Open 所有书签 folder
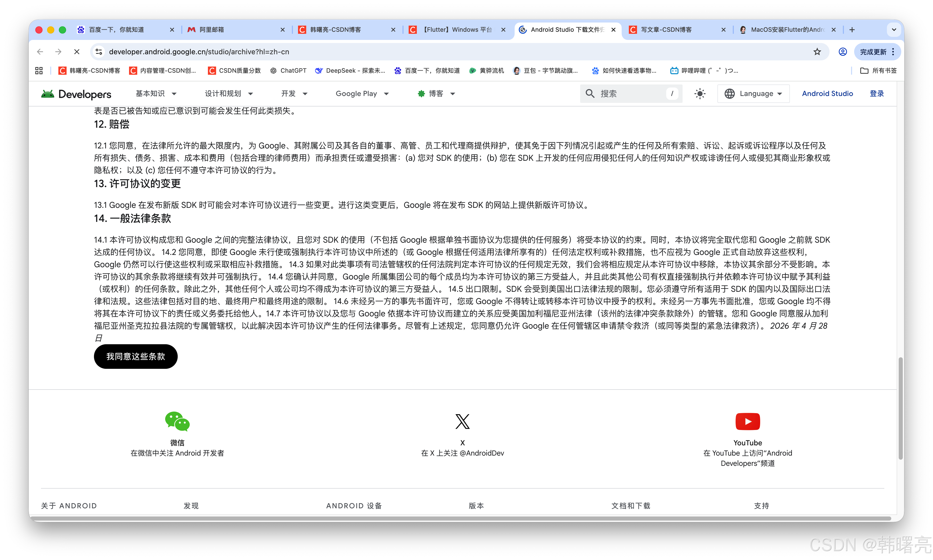Image resolution: width=933 pixels, height=560 pixels. (878, 71)
